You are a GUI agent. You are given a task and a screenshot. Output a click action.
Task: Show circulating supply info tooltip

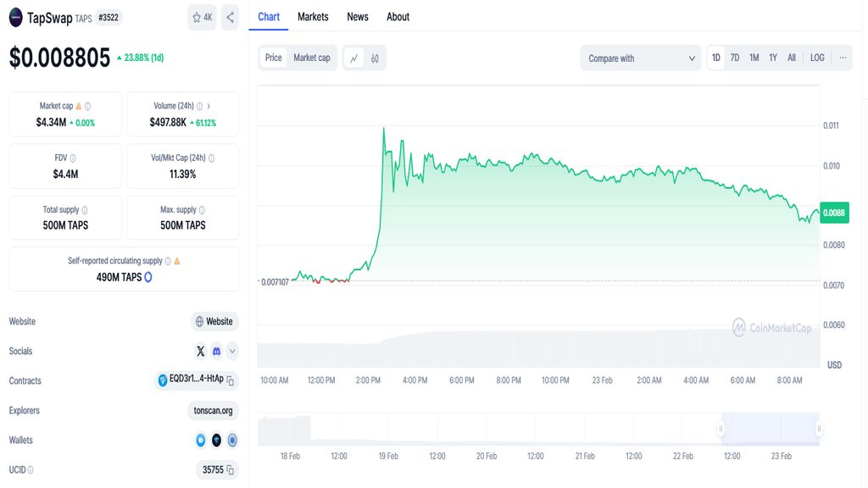click(168, 261)
